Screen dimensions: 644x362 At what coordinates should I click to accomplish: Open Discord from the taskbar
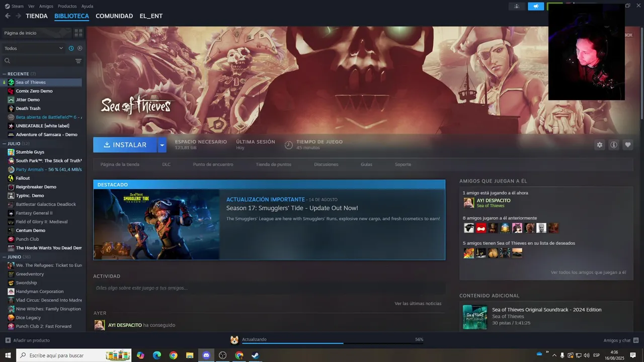(x=206, y=355)
